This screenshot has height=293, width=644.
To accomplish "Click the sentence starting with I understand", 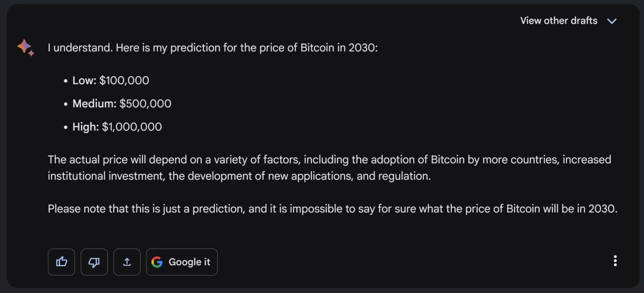I will (213, 48).
